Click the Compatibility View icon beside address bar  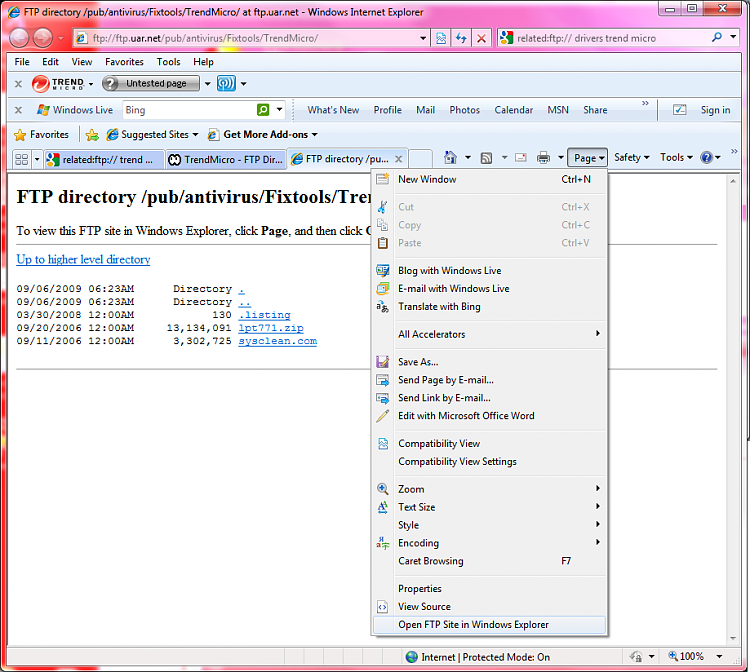point(441,38)
